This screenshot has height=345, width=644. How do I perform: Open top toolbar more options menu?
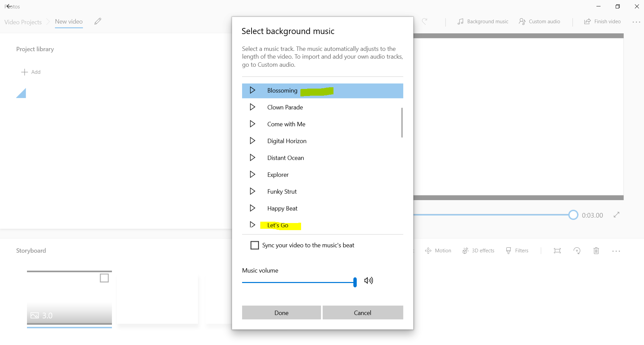636,22
